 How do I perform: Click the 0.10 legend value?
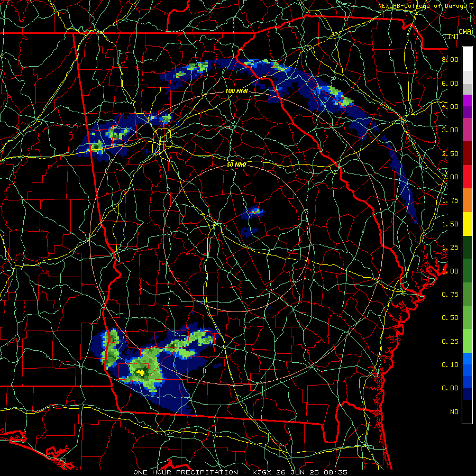tap(450, 365)
